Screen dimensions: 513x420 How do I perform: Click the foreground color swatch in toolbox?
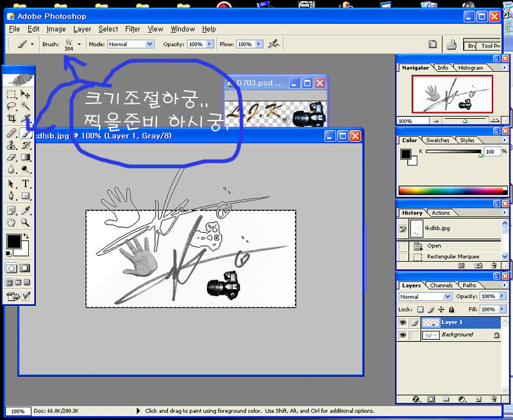(x=13, y=242)
